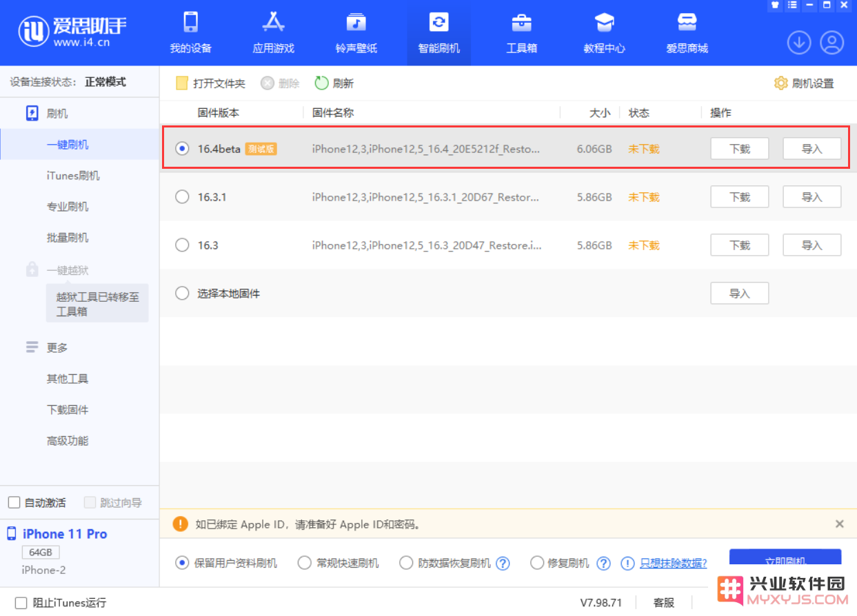Click help icon beside 防数据恢复刷机
Screen dimensions: 857x616
coord(503,563)
